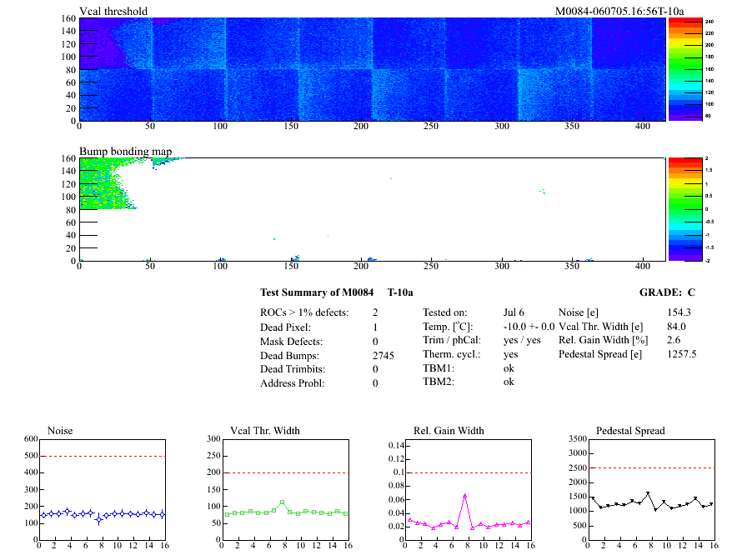747x560 pixels.
Task: Click the 'Tested on:' label
Action: click(x=445, y=312)
